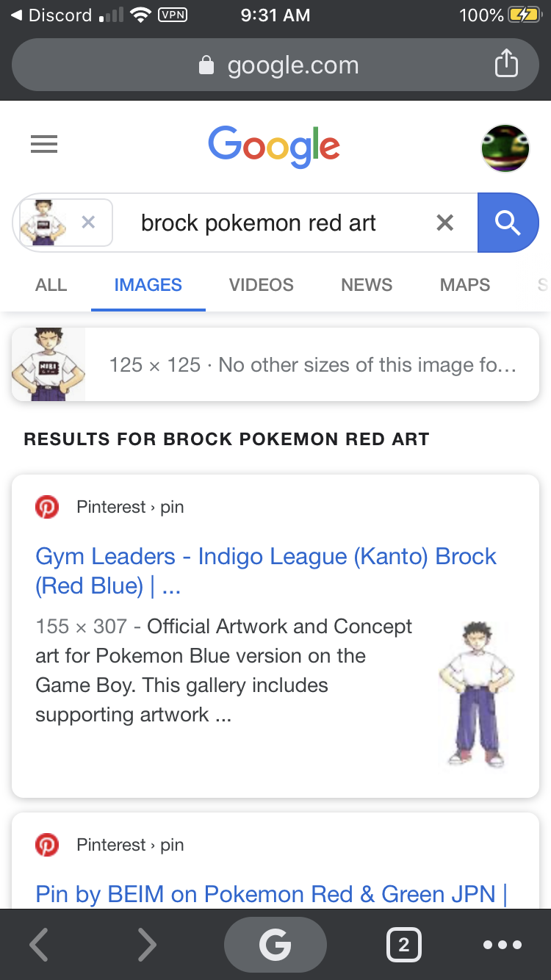The image size is (551, 980).
Task: Remove the uploaded image chip from search
Action: [88, 222]
